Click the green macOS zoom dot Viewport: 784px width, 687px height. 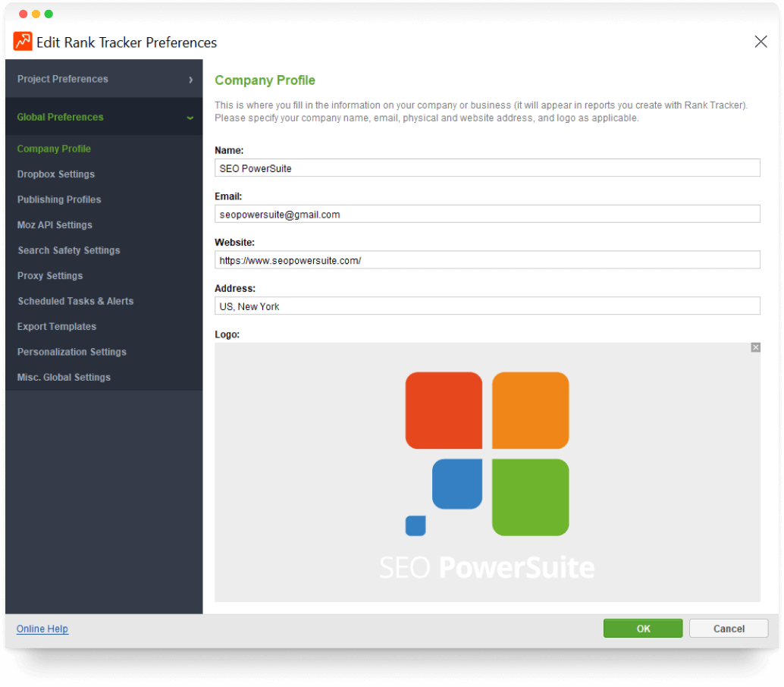(x=49, y=14)
